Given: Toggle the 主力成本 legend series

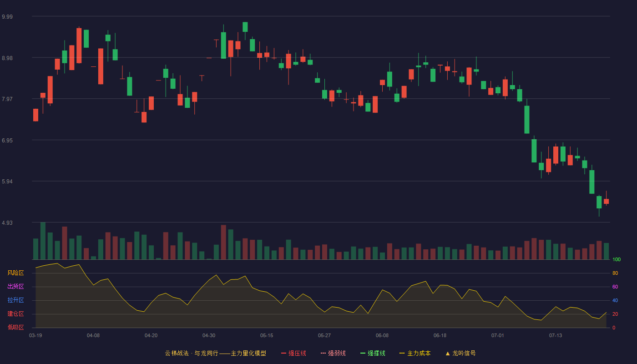Looking at the screenshot, I should pyautogui.click(x=415, y=353).
